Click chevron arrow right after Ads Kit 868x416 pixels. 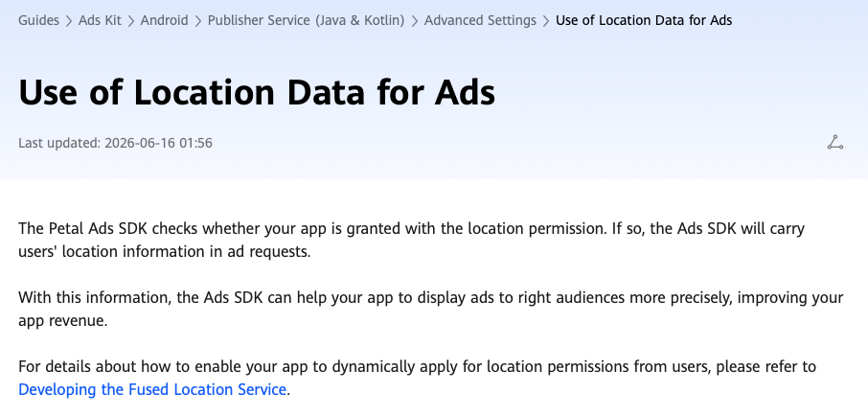tap(131, 21)
